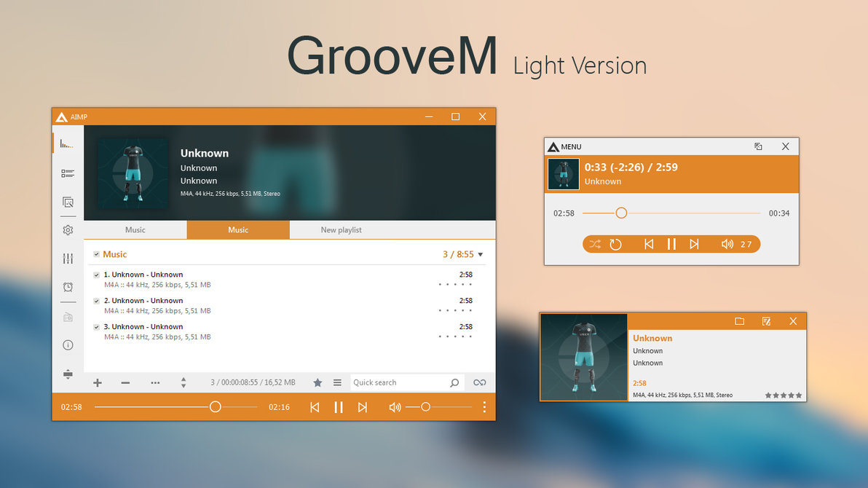868x488 pixels.
Task: Remove files with the minus button
Action: (x=126, y=383)
